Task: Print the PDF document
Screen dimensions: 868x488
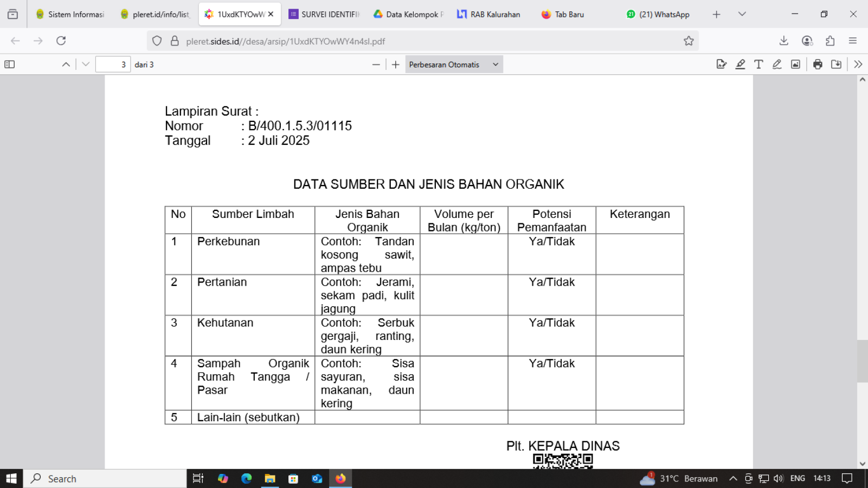Action: 818,65
